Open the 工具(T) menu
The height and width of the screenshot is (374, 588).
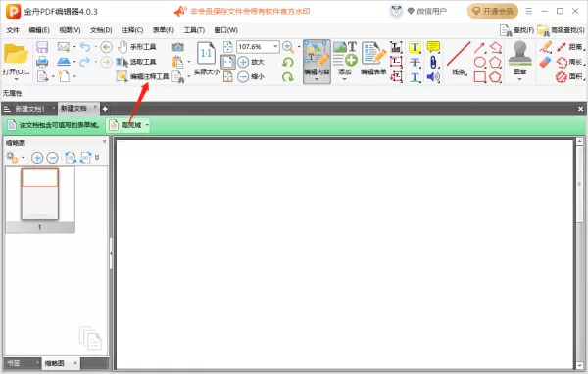click(x=194, y=30)
